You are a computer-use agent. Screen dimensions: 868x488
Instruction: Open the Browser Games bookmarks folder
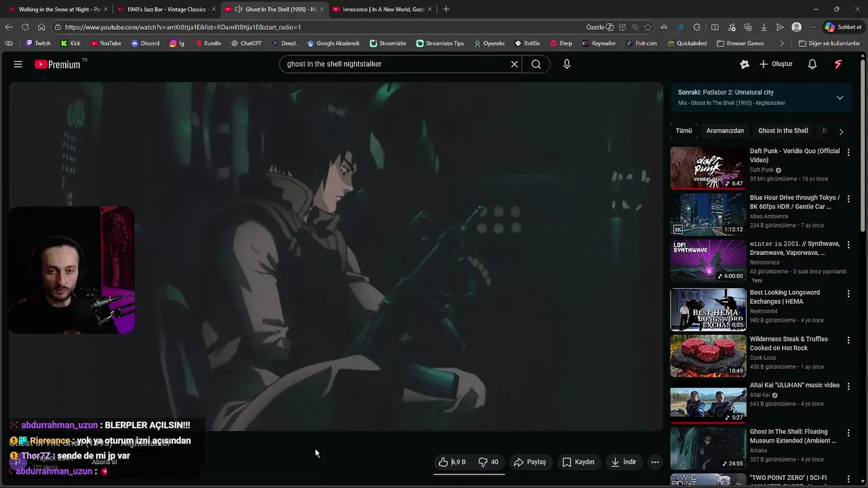[x=740, y=43]
